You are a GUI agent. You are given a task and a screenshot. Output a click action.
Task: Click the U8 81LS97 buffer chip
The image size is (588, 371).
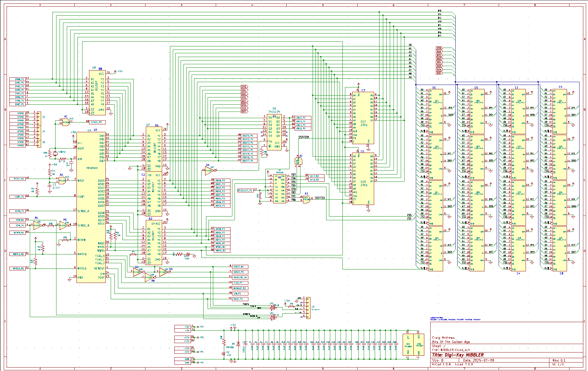[x=97, y=92]
